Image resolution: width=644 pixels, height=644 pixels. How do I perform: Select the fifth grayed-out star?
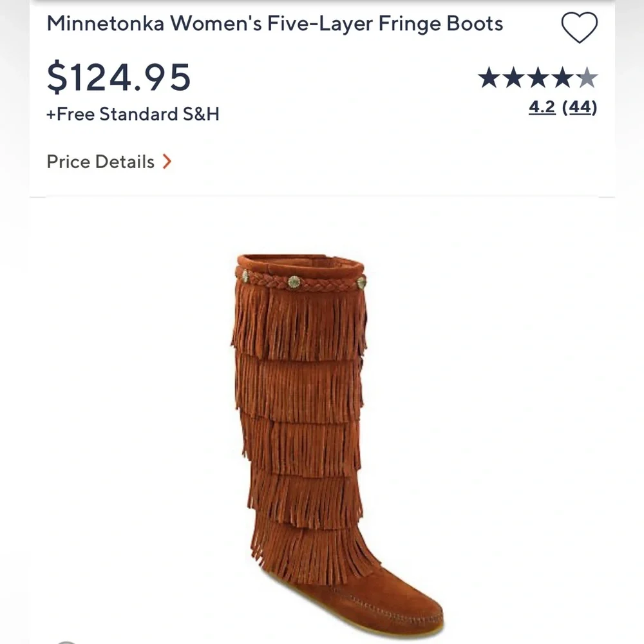tap(588, 77)
